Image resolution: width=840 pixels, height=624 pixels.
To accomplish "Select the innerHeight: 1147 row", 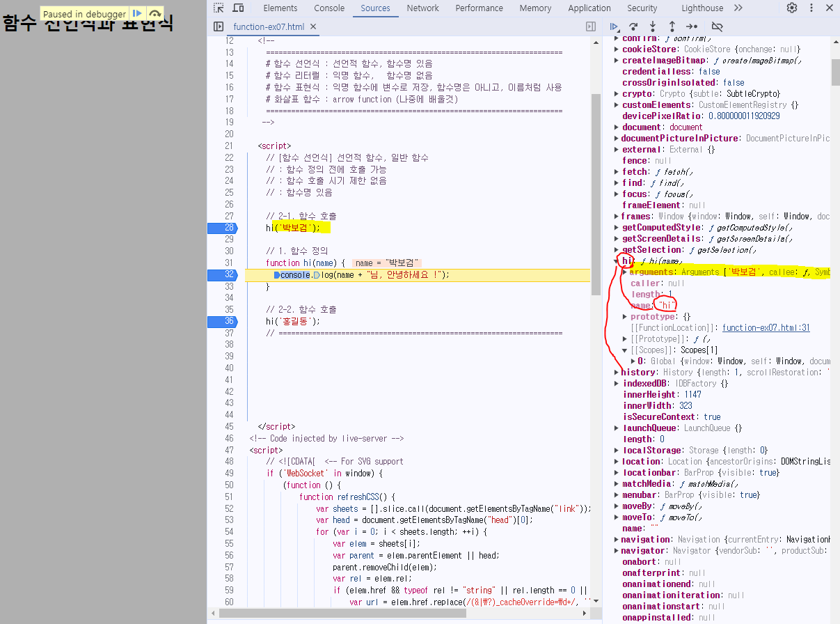I will point(662,395).
